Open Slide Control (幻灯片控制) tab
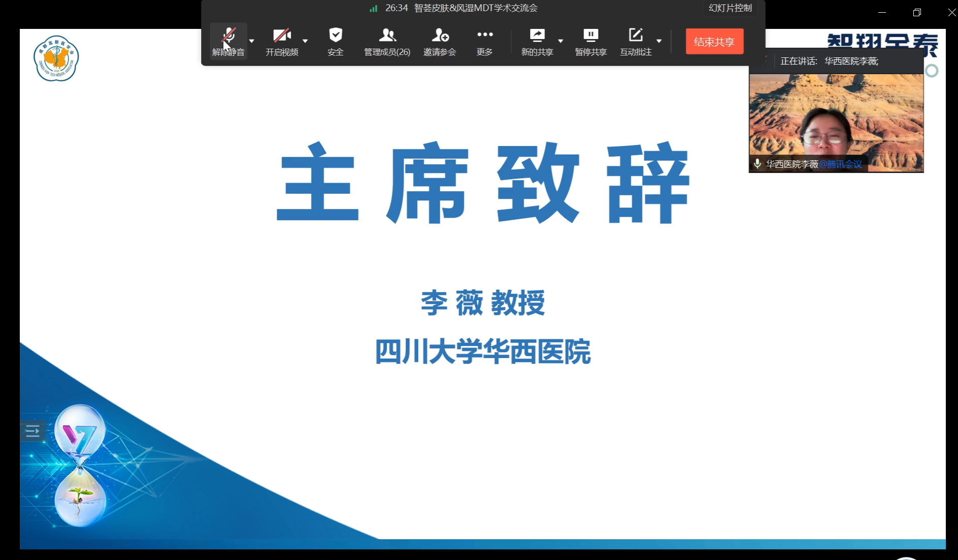 coord(730,8)
